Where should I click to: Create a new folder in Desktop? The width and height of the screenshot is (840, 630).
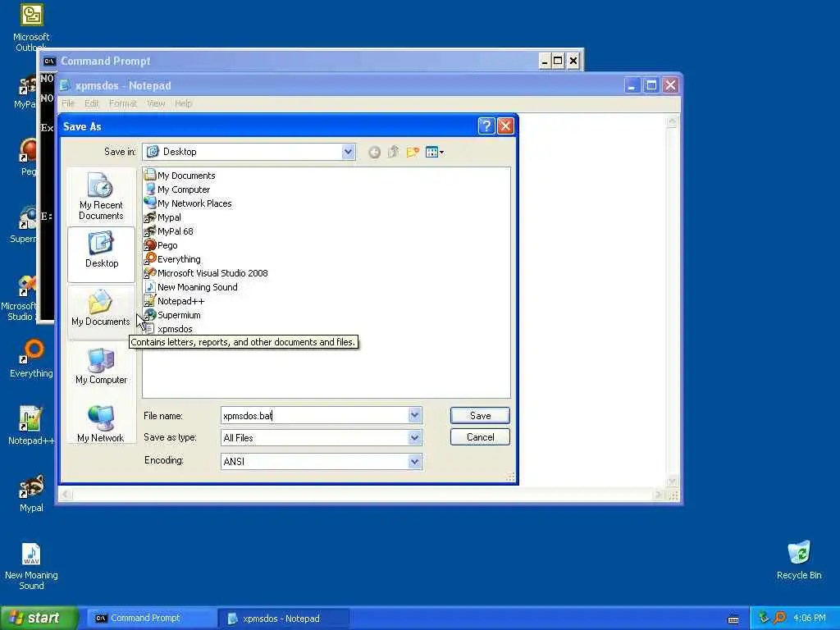413,152
